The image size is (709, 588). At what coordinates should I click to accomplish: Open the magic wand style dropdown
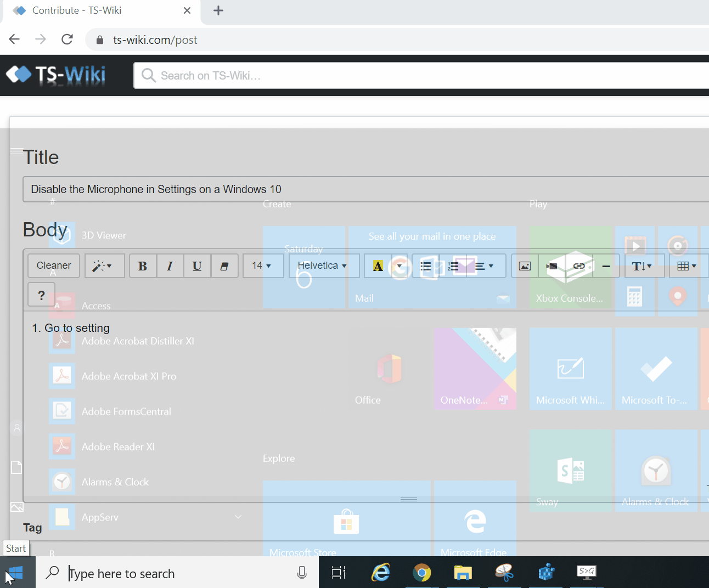point(104,266)
